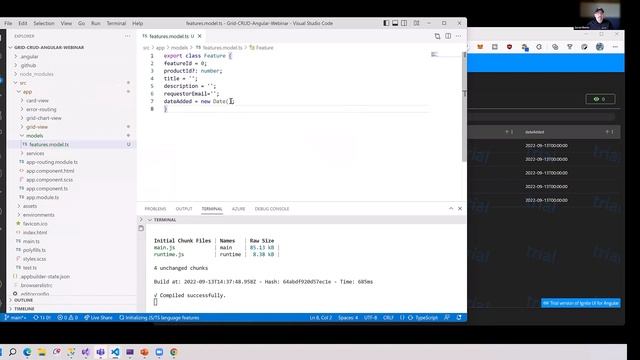The height and width of the screenshot is (360, 640).
Task: Open favicon.ico file
Action: 35,224
